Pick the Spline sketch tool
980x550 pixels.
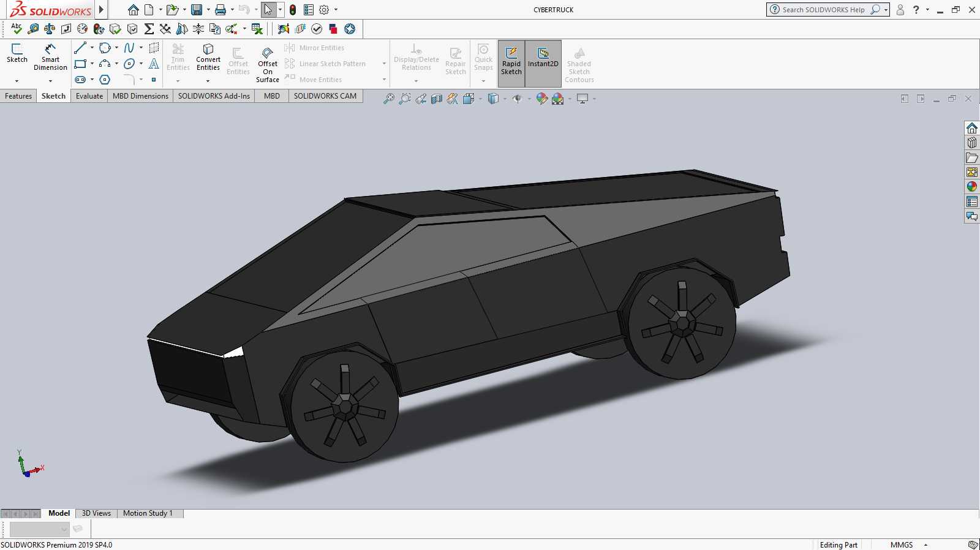point(129,48)
